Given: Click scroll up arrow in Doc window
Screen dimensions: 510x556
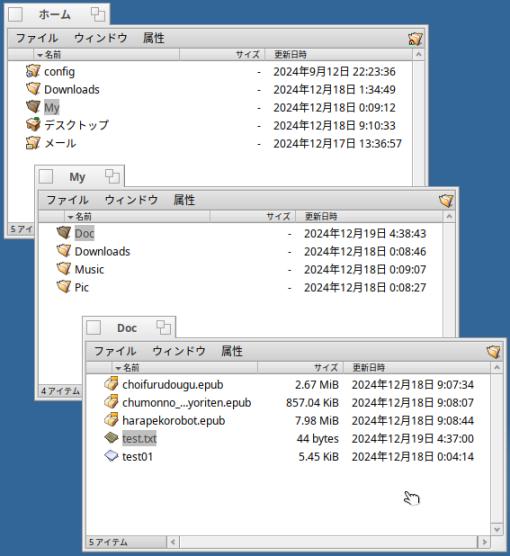Looking at the screenshot, I should pos(497,368).
